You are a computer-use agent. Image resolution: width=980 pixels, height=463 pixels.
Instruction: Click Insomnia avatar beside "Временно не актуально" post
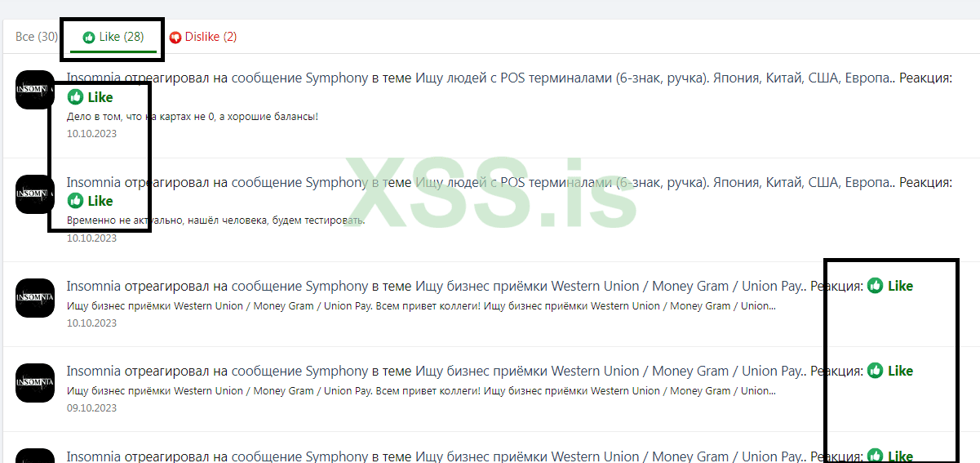[35, 194]
